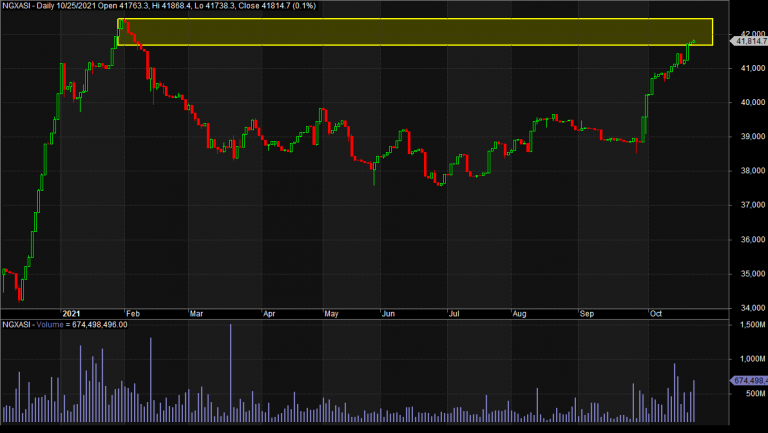Image resolution: width=768 pixels, height=433 pixels.
Task: Click the purple Volume word in pane title
Action: click(x=50, y=325)
